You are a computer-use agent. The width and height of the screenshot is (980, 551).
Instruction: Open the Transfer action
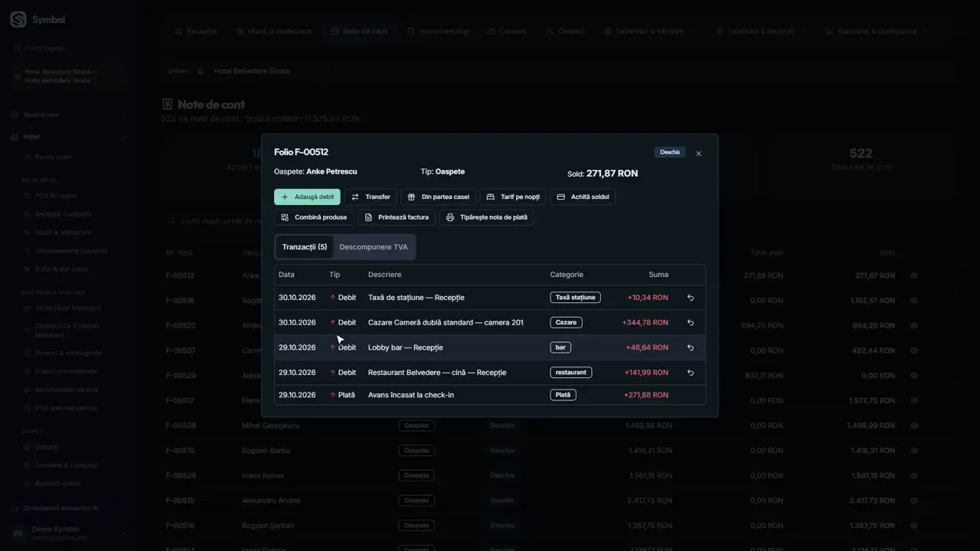[x=371, y=197]
